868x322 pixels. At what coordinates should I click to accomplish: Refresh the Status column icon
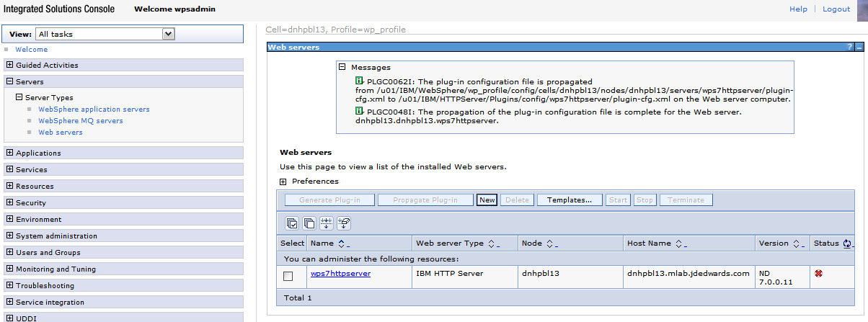[846, 243]
